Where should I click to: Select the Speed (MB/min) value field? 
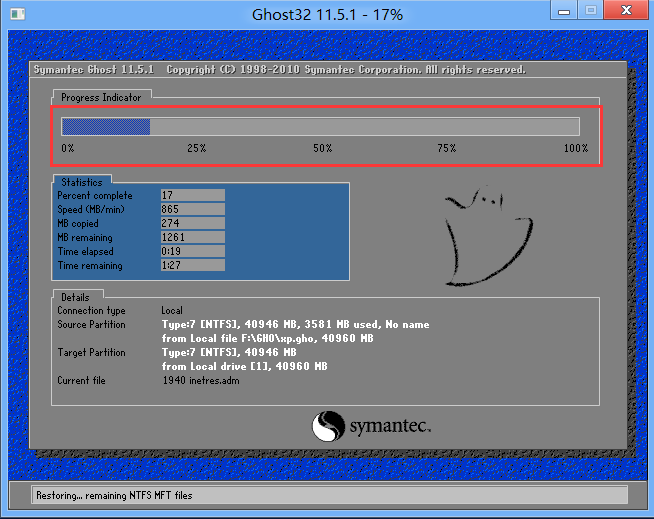click(192, 210)
